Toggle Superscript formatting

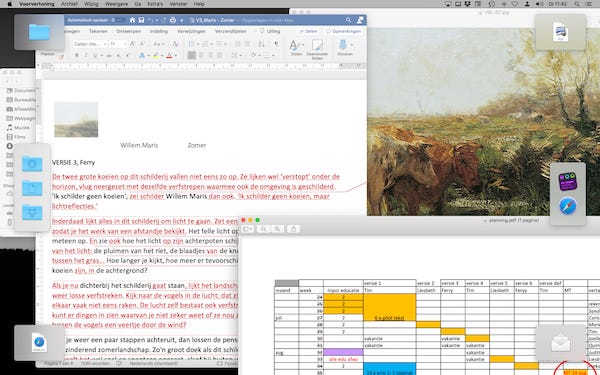pyautogui.click(x=128, y=55)
